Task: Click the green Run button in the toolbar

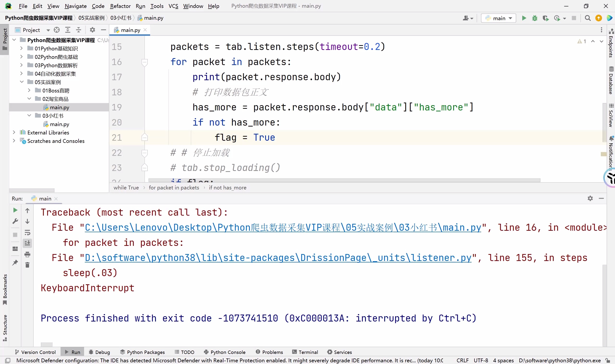Action: (x=524, y=18)
